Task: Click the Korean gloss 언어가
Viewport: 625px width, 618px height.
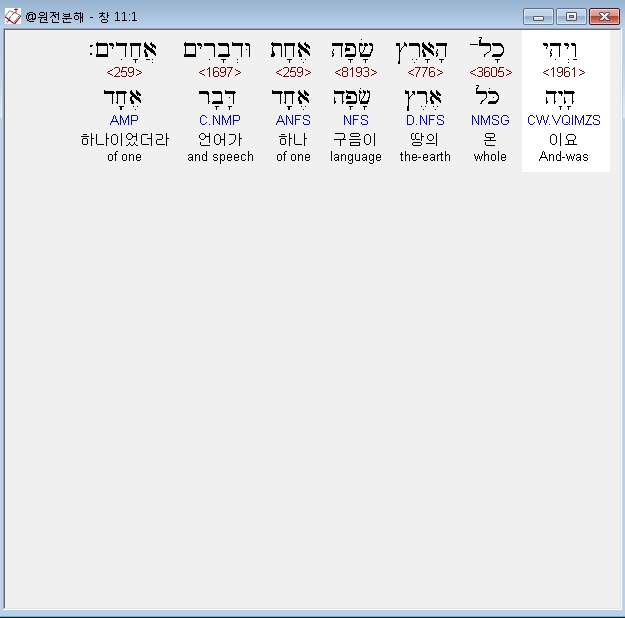Action: 220,140
